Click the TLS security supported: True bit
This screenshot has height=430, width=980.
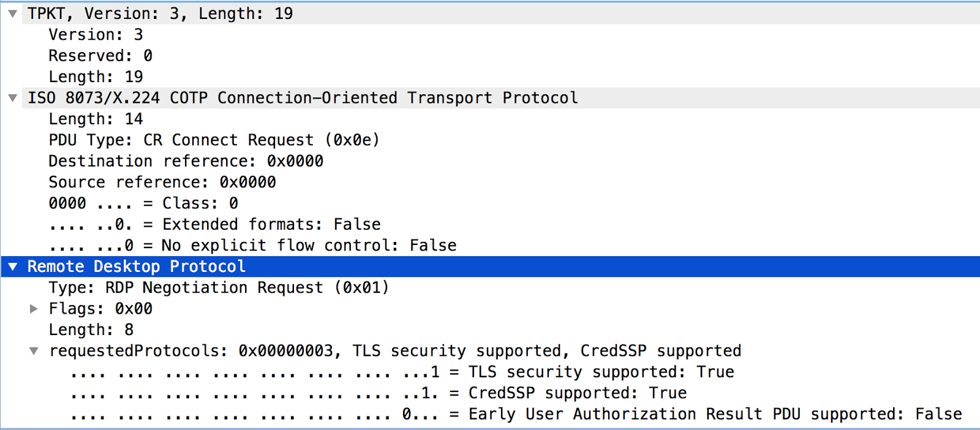pos(402,372)
